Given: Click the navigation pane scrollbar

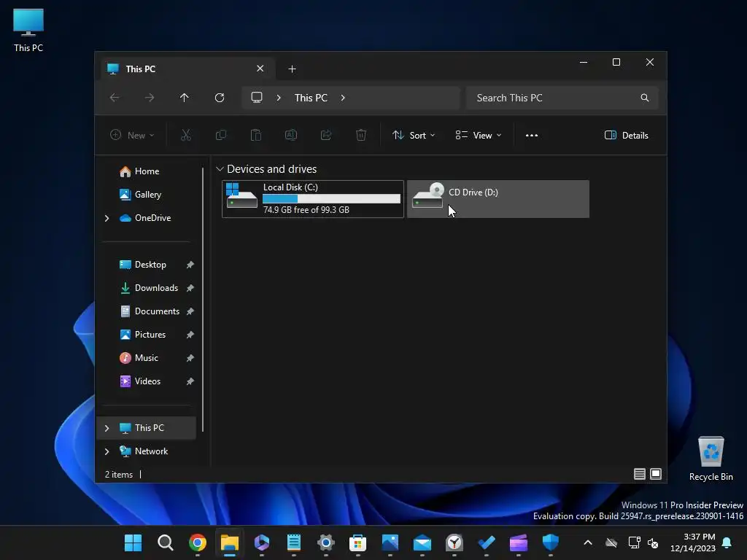Looking at the screenshot, I should [x=203, y=299].
